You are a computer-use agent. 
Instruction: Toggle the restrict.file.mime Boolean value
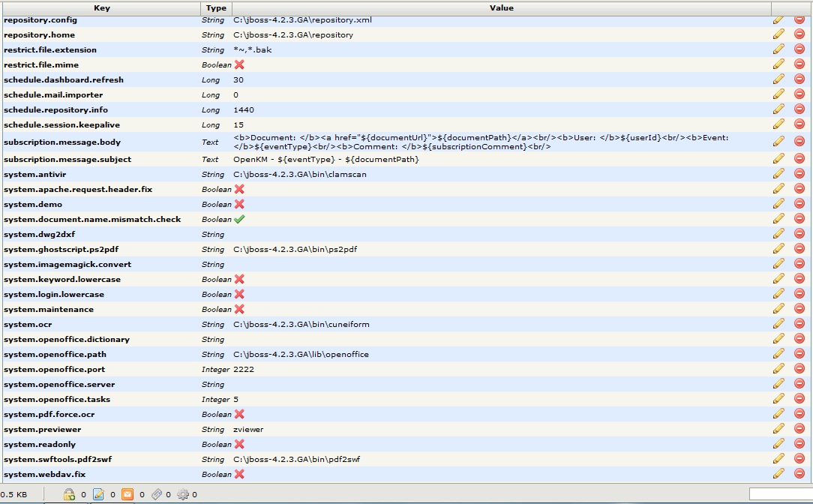tap(241, 64)
